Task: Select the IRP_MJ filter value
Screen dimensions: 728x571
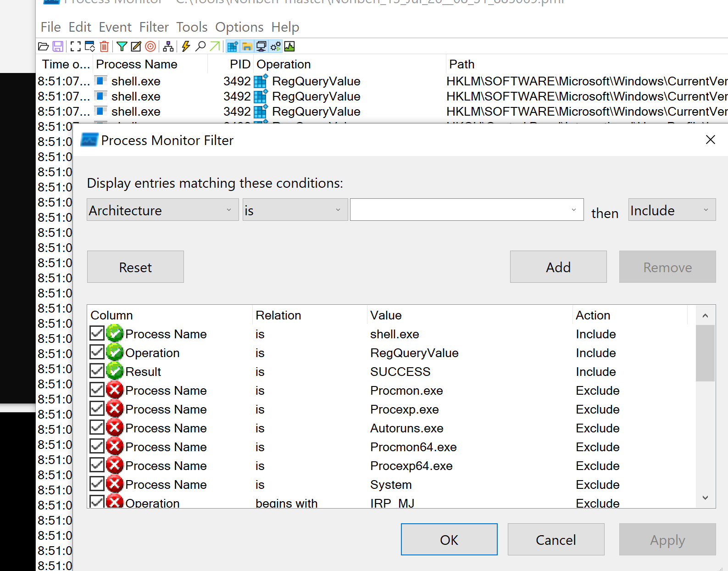Action: click(x=392, y=503)
